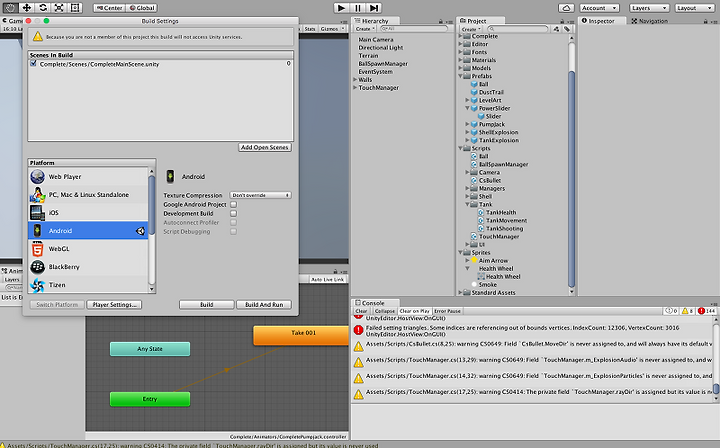Select the Scale tool in toolbar
Image resolution: width=720 pixels, height=448 pixels.
click(59, 8)
